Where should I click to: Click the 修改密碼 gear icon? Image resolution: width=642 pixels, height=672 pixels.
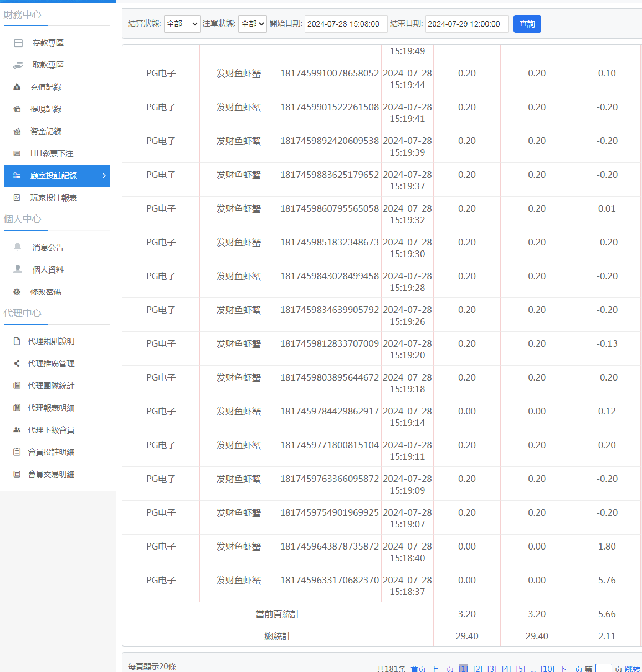tap(17, 291)
